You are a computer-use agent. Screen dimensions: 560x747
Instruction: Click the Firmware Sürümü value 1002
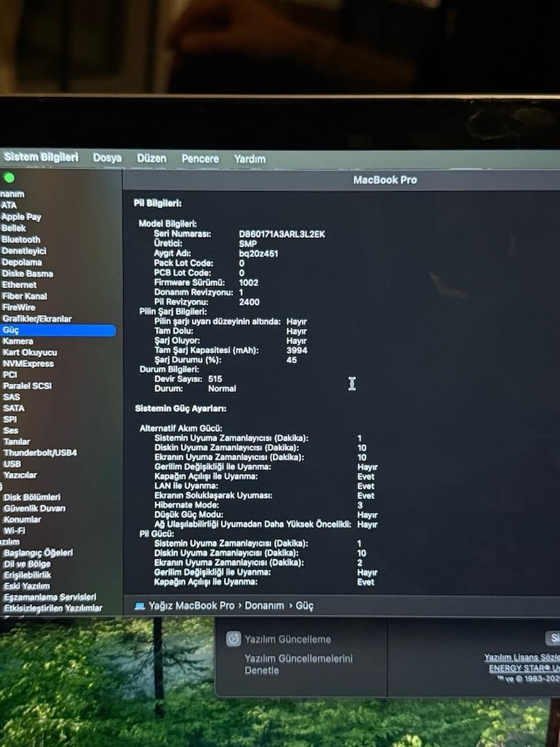coord(249,282)
